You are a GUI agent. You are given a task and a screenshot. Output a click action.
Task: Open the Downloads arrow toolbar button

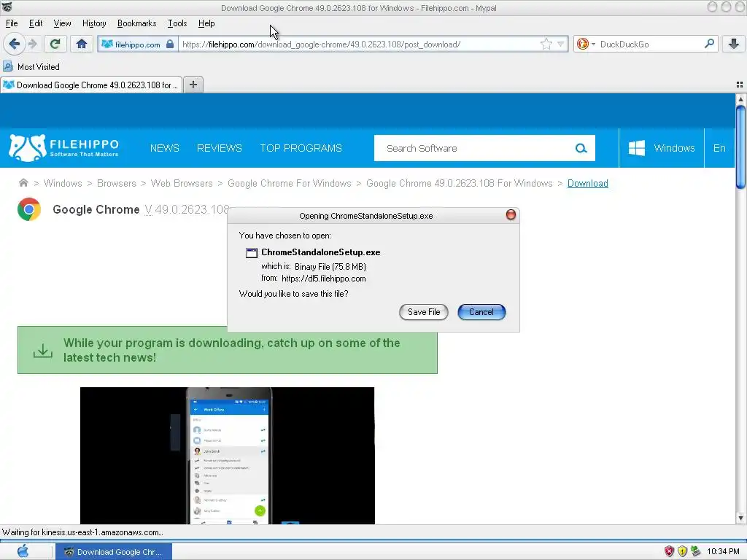734,44
